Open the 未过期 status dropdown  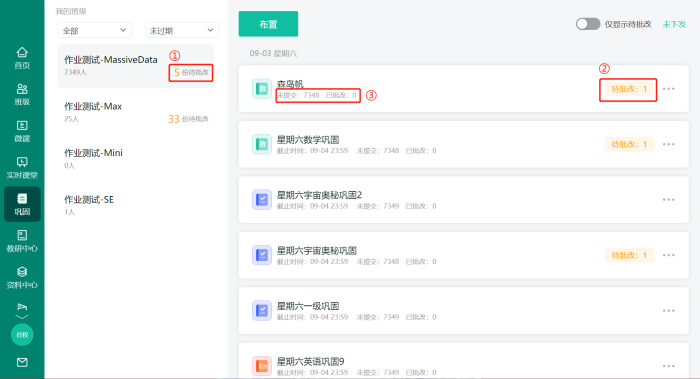182,30
